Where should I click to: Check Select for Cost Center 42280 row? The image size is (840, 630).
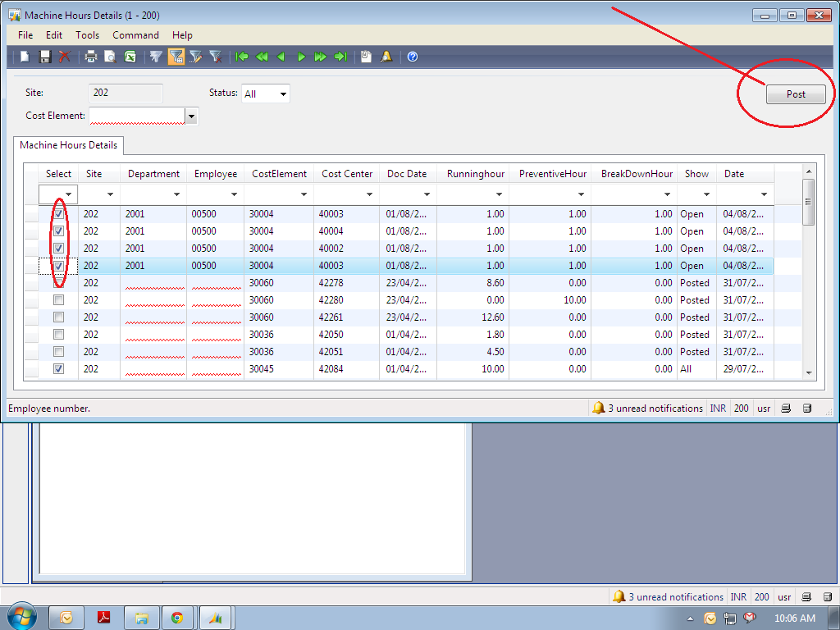(59, 300)
